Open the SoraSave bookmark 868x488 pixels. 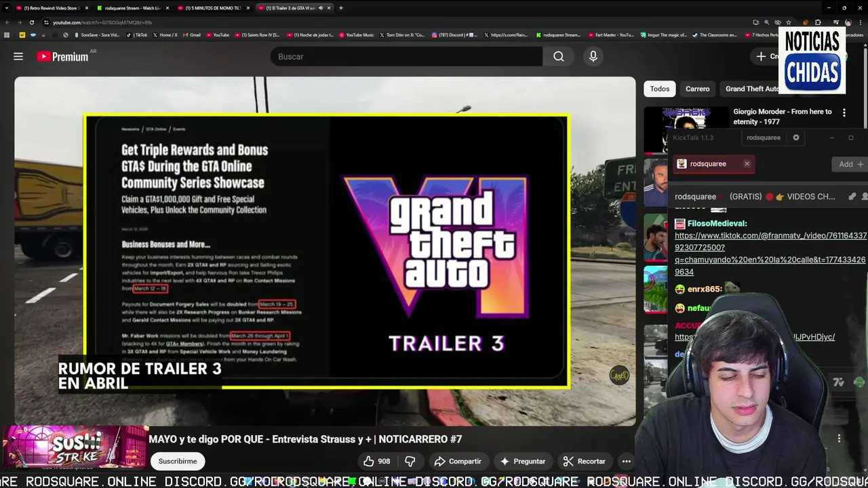click(96, 35)
